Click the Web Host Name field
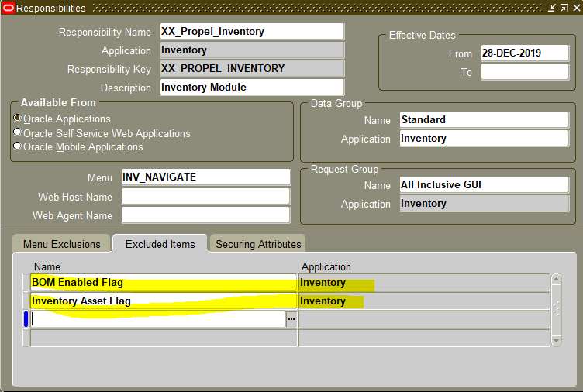583x392 pixels. pyautogui.click(x=205, y=197)
